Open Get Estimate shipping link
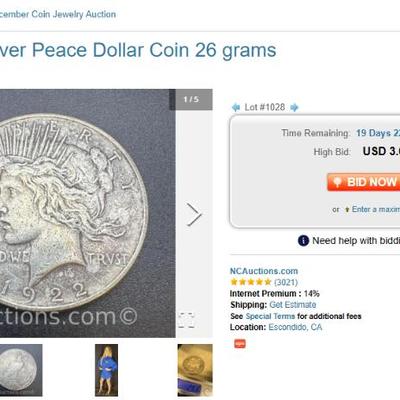400x400 pixels. (x=293, y=305)
